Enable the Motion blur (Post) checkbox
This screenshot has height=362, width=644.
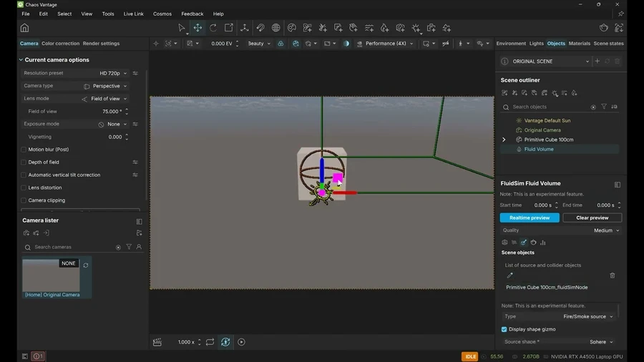point(24,150)
